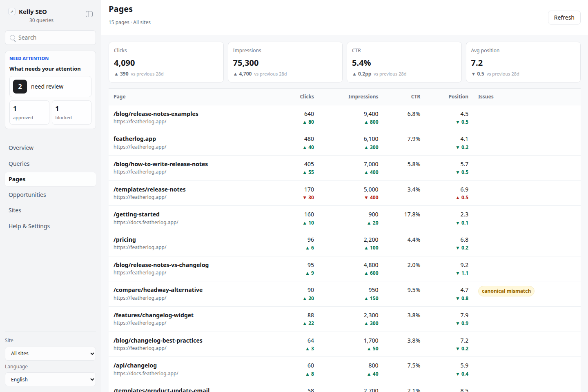Click the canonical mismatch issue badge
The height and width of the screenshot is (392, 588).
[506, 291]
